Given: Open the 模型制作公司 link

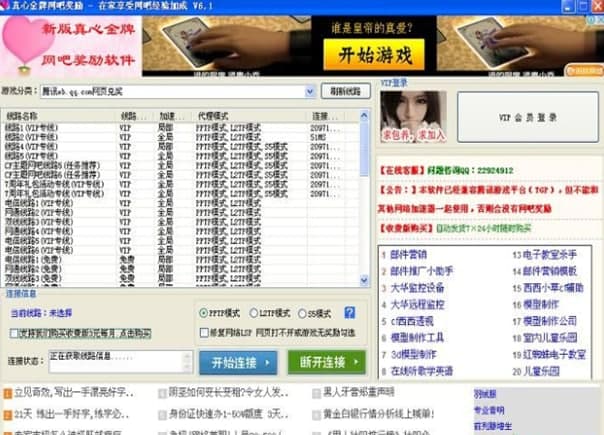Looking at the screenshot, I should point(550,321).
